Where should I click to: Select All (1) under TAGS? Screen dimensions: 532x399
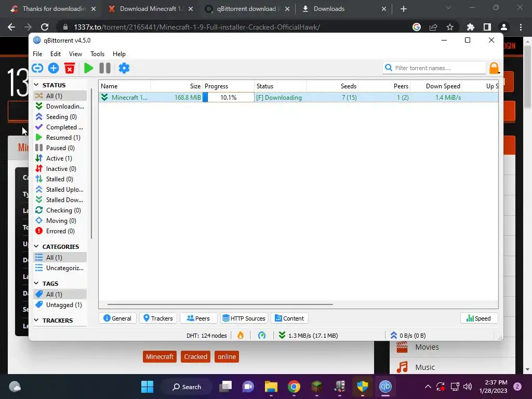60,294
